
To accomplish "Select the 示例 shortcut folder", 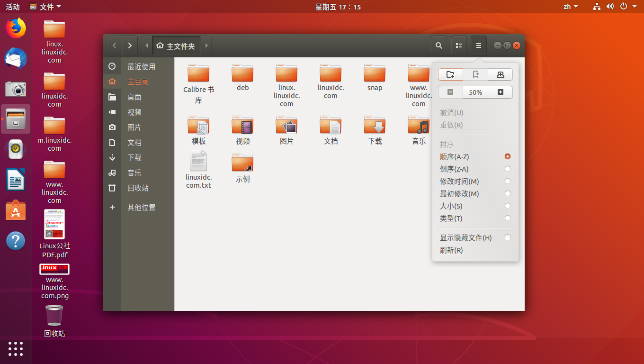I will (242, 168).
